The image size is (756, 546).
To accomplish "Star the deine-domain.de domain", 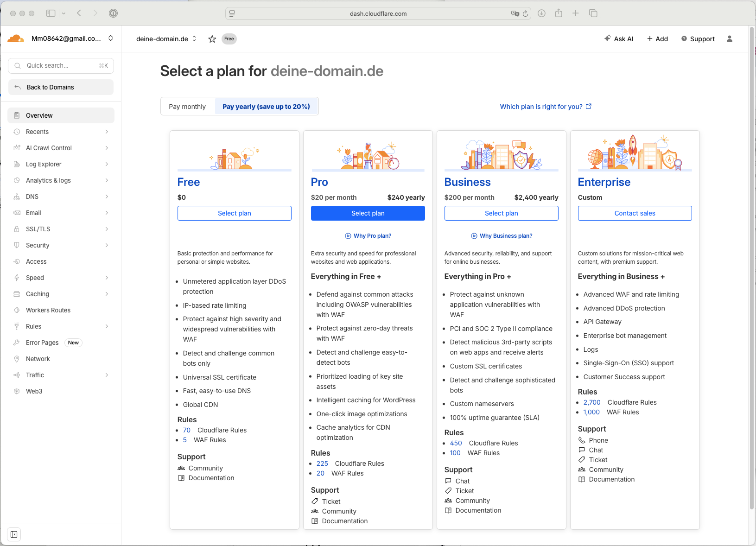I will 212,39.
